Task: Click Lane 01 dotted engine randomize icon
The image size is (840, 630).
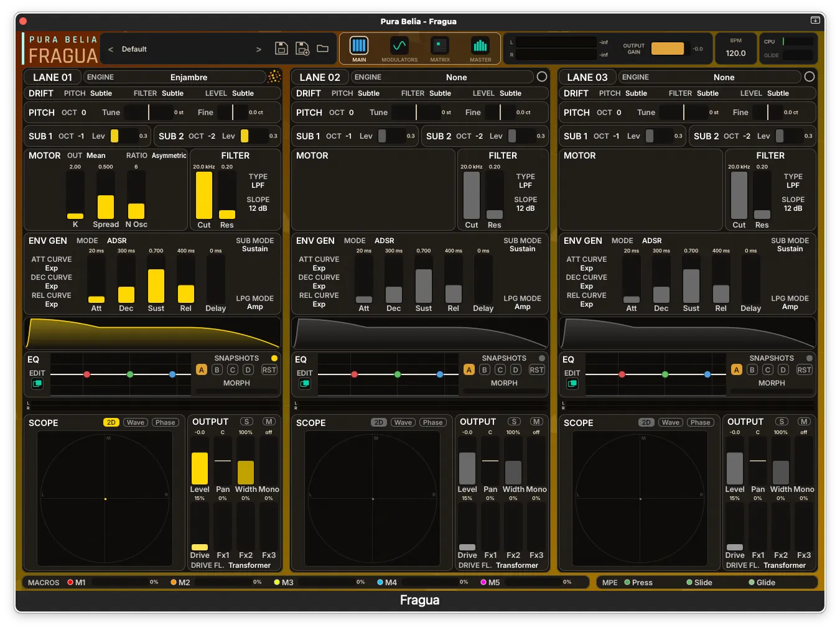Action: point(274,76)
